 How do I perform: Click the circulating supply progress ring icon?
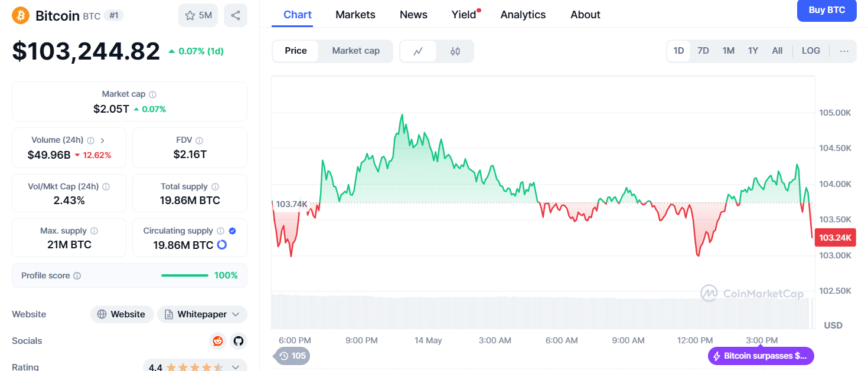click(222, 245)
